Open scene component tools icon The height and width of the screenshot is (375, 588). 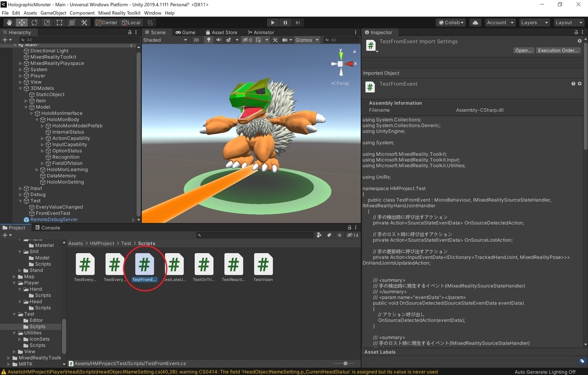pyautogui.click(x=275, y=40)
